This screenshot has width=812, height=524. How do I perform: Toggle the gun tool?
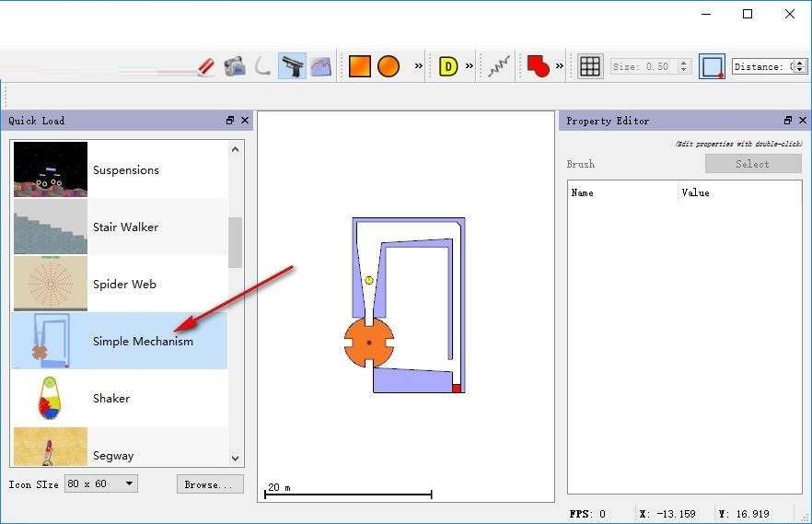[x=292, y=66]
